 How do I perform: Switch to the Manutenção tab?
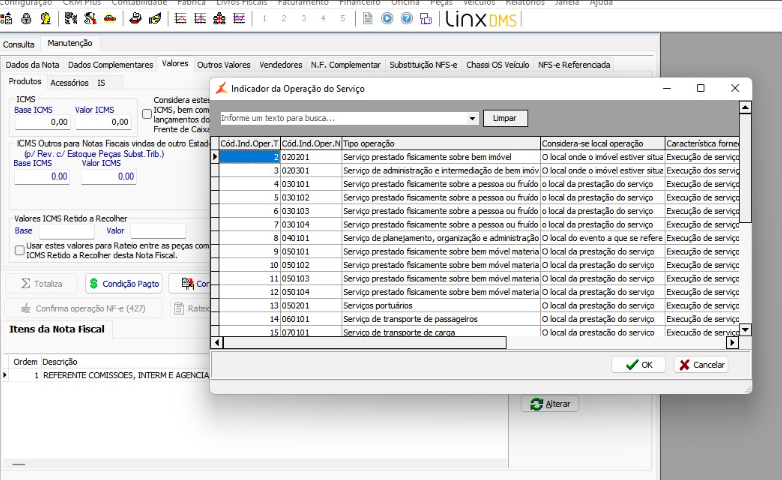point(70,43)
